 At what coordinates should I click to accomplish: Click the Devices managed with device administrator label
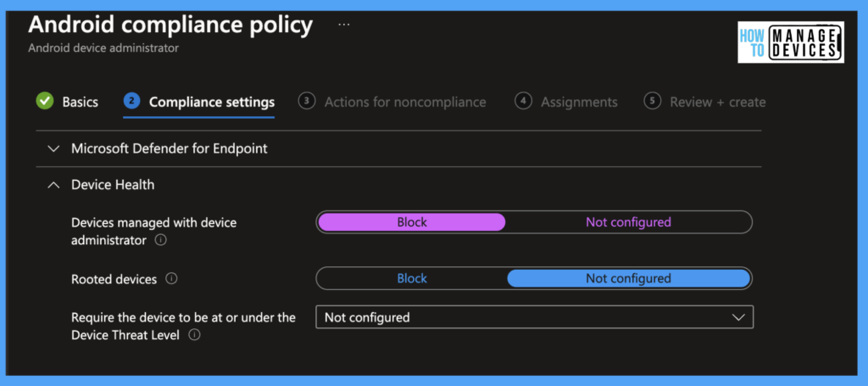(154, 232)
